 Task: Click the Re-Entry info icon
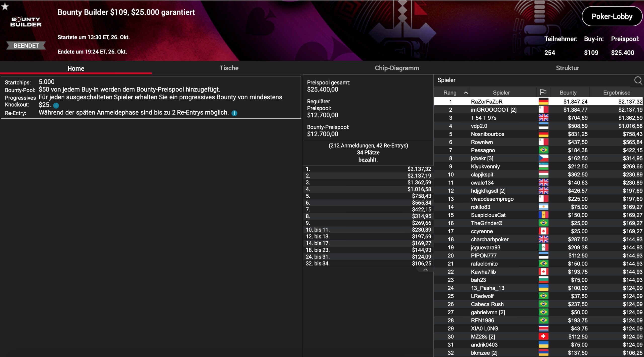(x=234, y=113)
